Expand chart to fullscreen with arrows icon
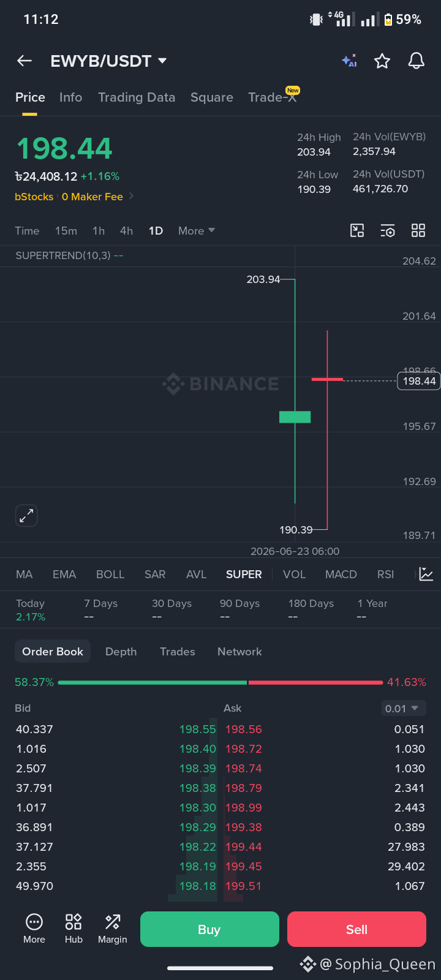The height and width of the screenshot is (980, 441). 26,516
